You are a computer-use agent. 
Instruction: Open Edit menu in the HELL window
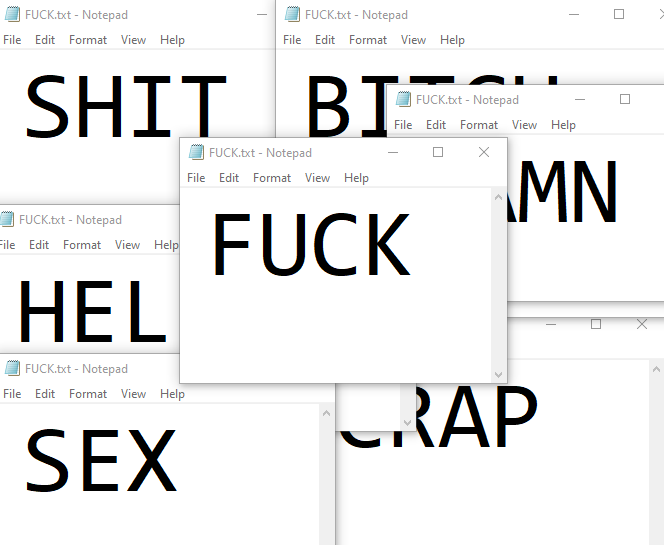click(39, 245)
